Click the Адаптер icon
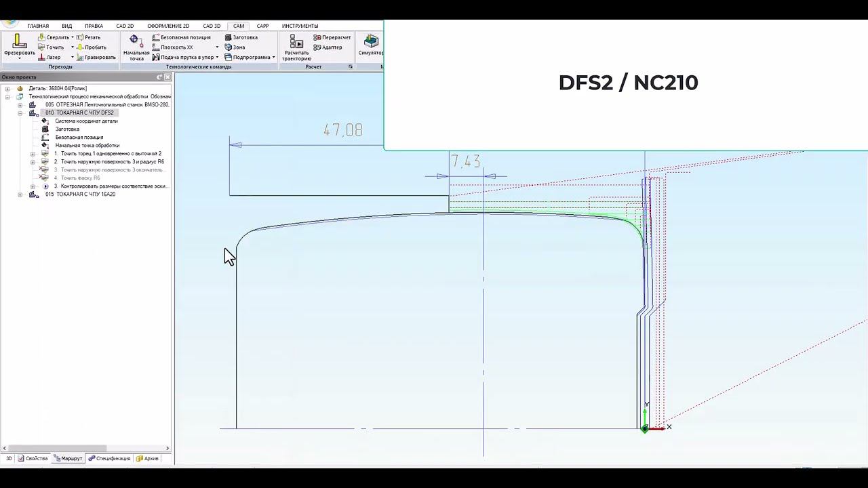Image resolution: width=868 pixels, height=488 pixels. pyautogui.click(x=317, y=47)
